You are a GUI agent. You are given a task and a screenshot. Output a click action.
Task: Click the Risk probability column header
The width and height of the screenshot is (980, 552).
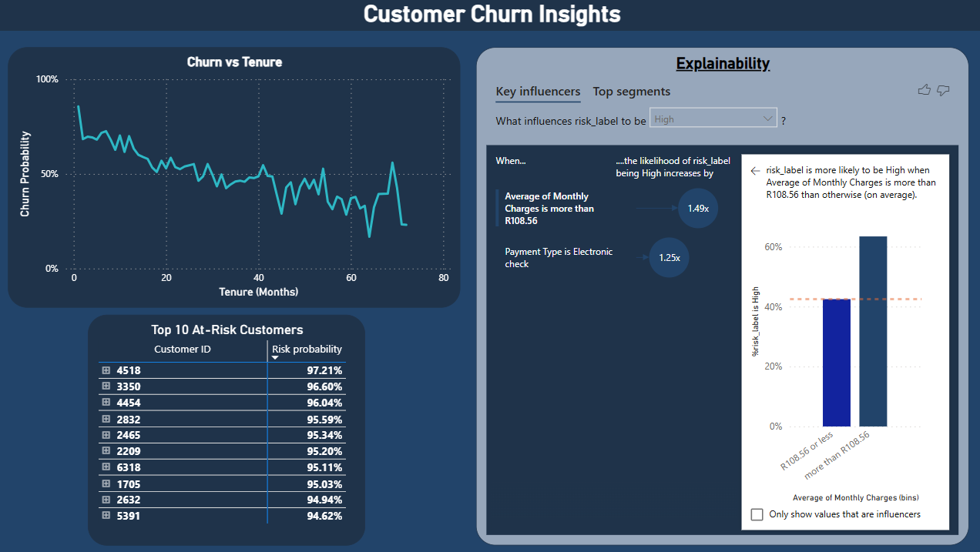click(307, 350)
